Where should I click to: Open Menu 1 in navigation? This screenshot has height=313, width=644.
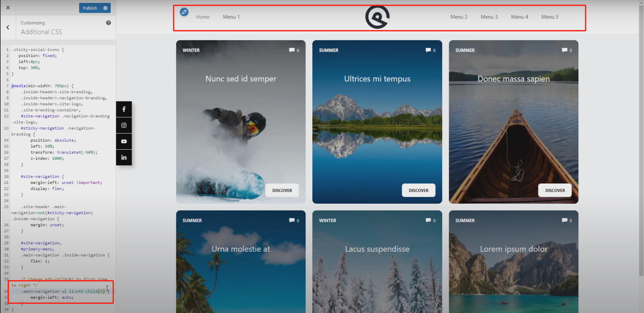coord(231,17)
